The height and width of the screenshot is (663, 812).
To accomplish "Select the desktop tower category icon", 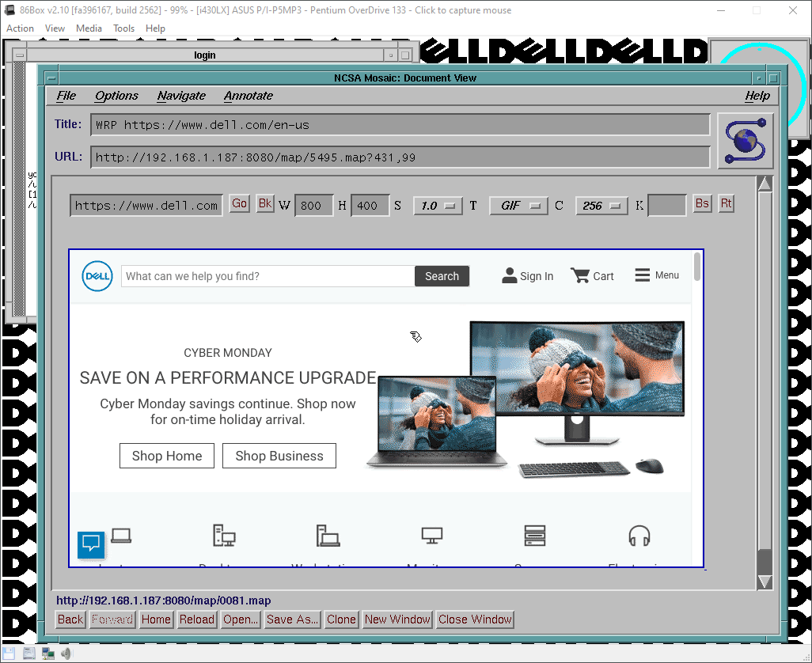I will point(224,535).
